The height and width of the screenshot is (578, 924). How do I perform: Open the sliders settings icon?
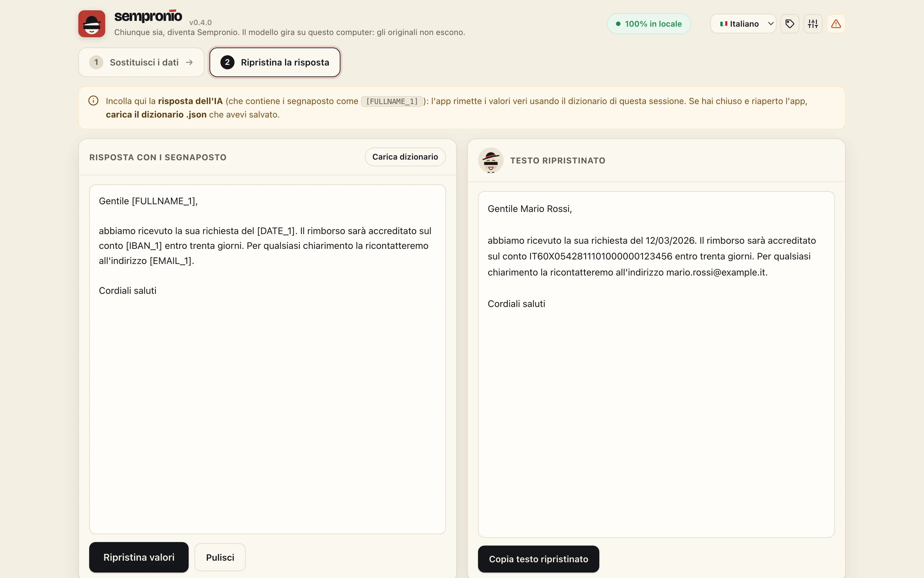[x=813, y=24]
